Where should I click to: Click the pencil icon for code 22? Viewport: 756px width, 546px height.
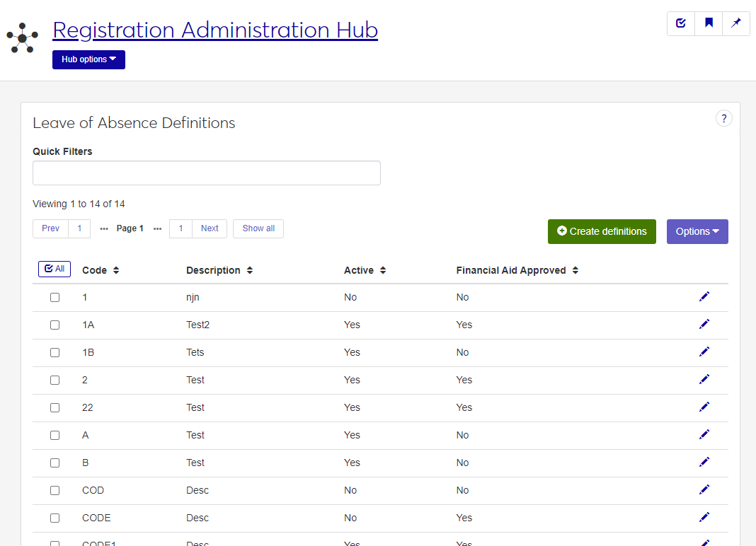(704, 407)
